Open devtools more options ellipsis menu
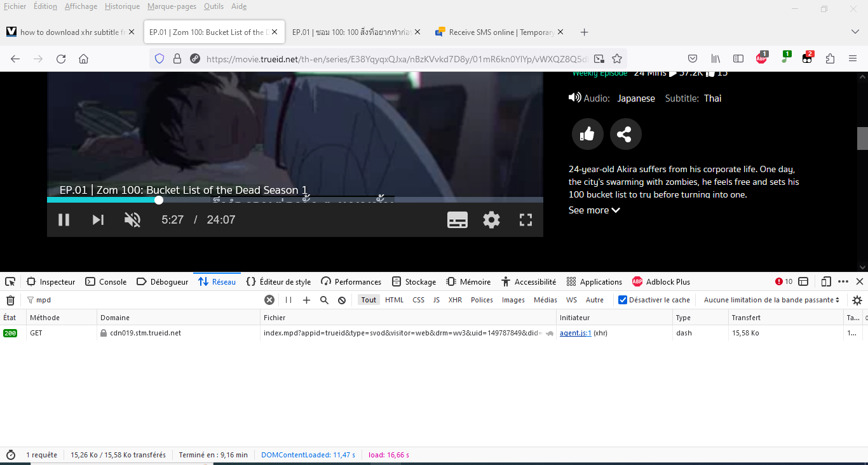The height and width of the screenshot is (465, 868). click(x=843, y=281)
